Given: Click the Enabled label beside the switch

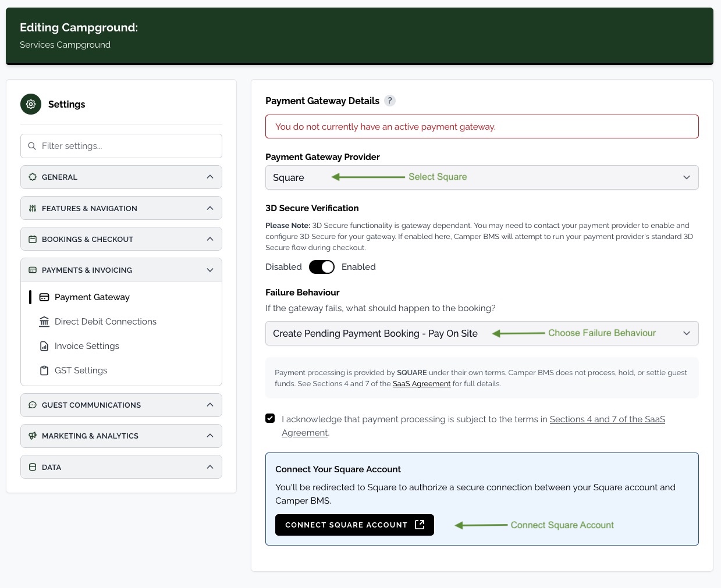Looking at the screenshot, I should pos(358,267).
